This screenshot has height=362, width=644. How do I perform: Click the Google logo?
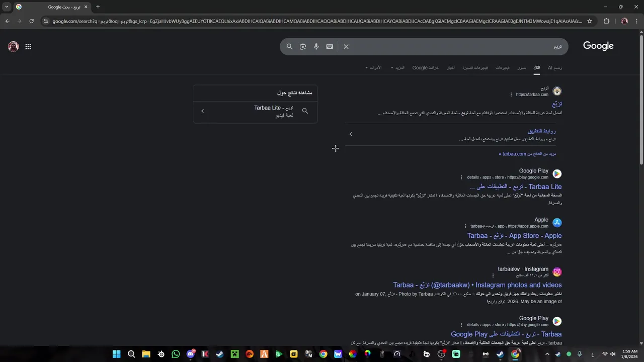click(x=598, y=46)
